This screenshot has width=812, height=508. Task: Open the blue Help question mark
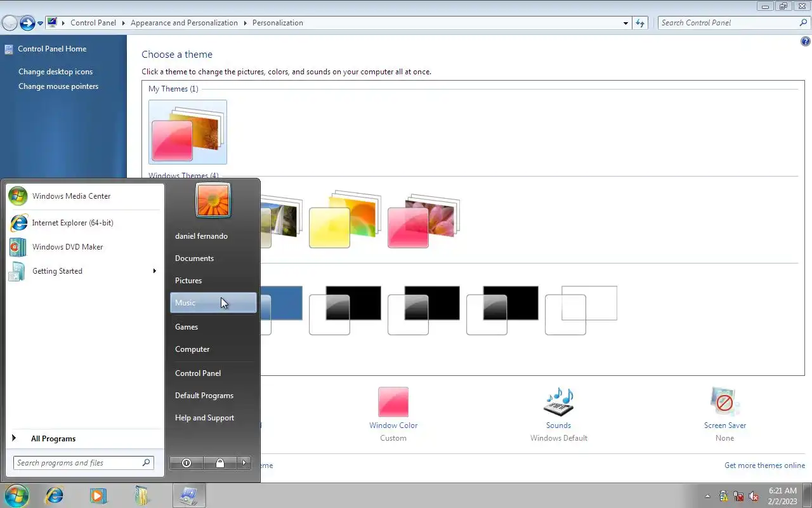806,42
